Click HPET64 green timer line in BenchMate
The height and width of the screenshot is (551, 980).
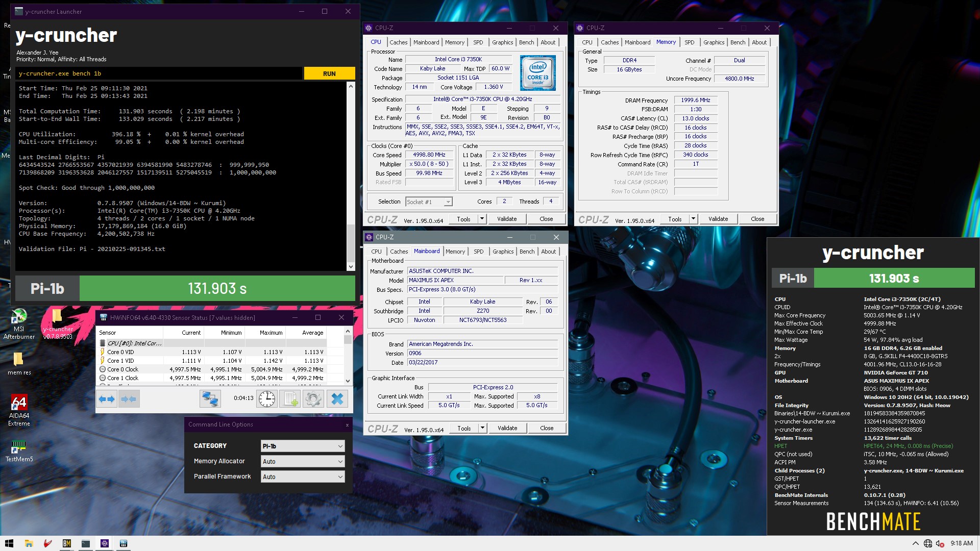(x=864, y=446)
